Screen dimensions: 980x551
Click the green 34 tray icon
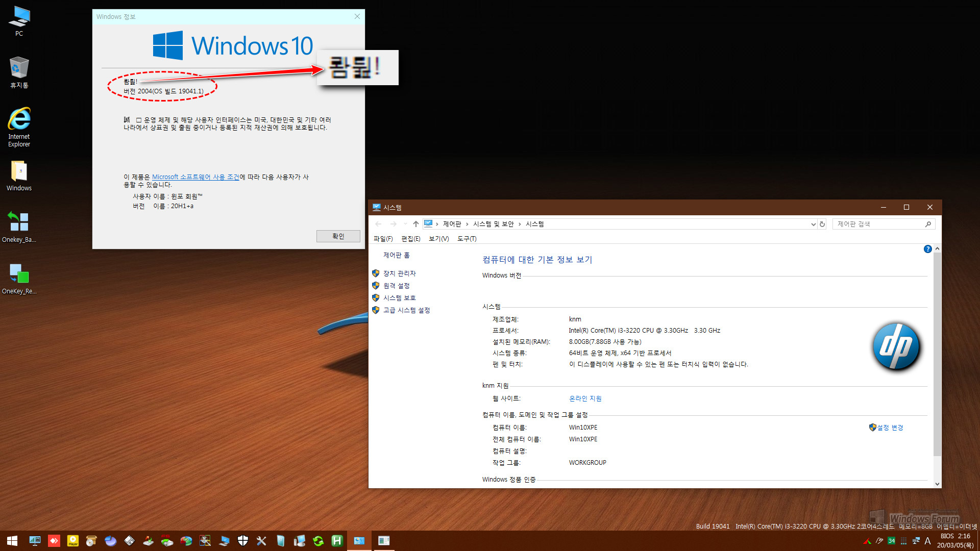[891, 541]
